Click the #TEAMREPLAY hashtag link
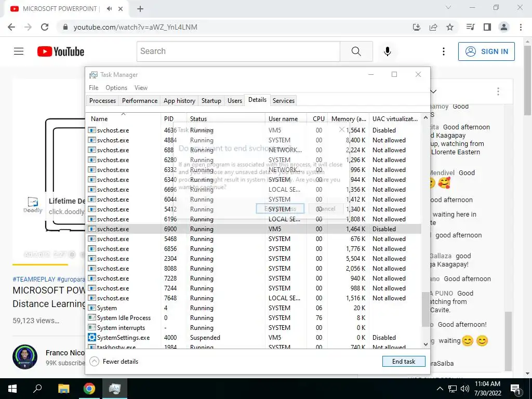The width and height of the screenshot is (532, 399). [x=34, y=279]
